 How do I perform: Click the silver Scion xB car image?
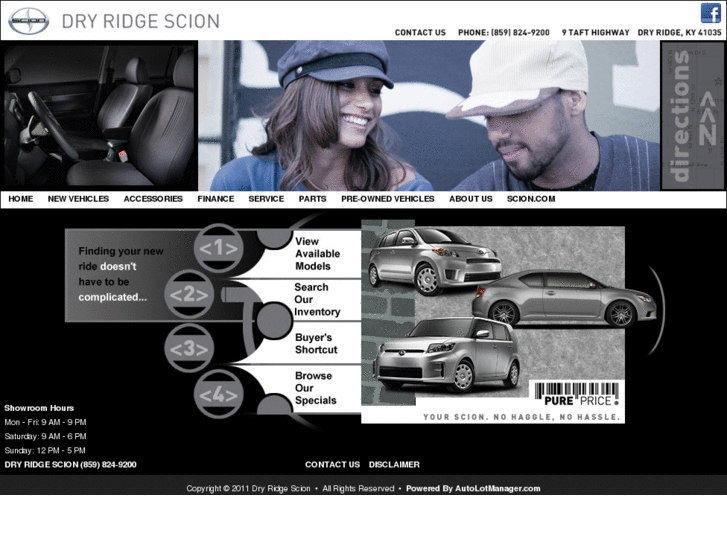(x=448, y=355)
